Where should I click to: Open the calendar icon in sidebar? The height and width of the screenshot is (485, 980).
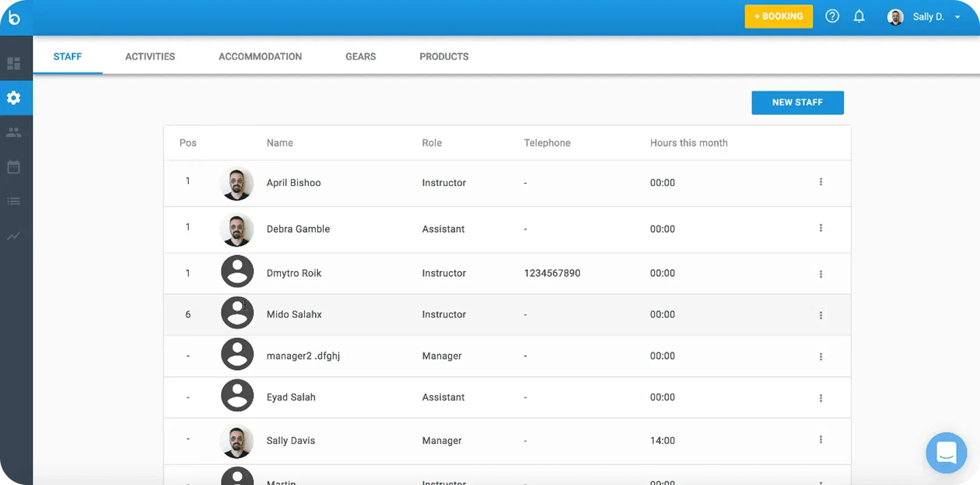click(x=14, y=167)
